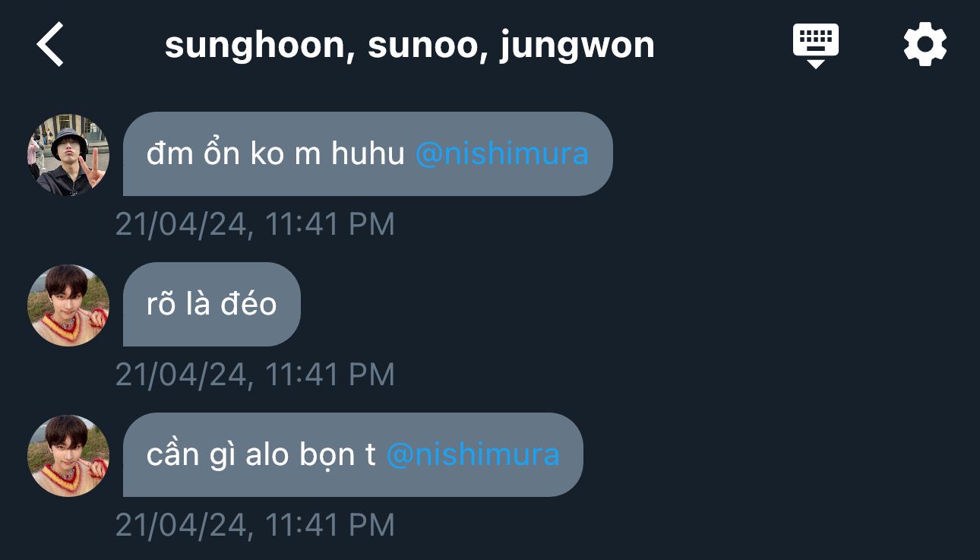The width and height of the screenshot is (980, 560).
Task: Go back using the left chevron arrow
Action: (50, 44)
